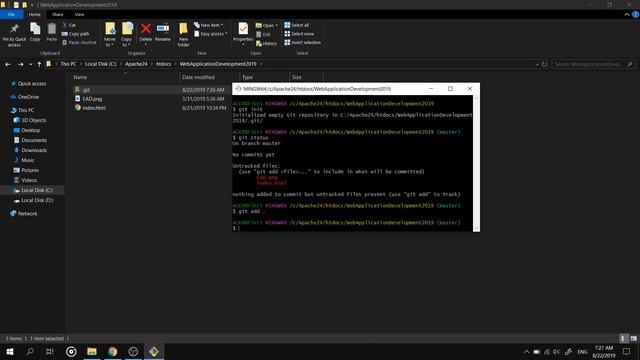The width and height of the screenshot is (640, 360).
Task: Create a New folder
Action: 183,35
